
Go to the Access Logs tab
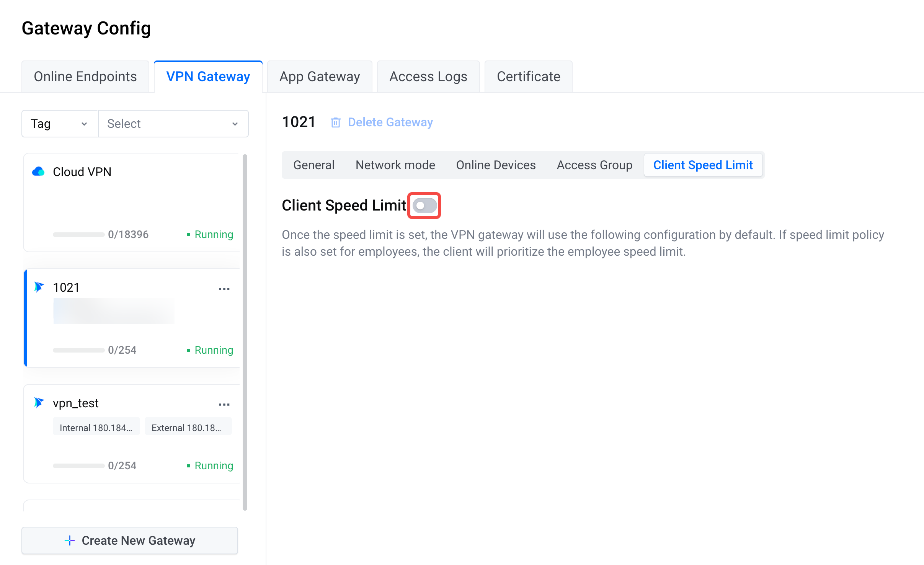tap(428, 77)
